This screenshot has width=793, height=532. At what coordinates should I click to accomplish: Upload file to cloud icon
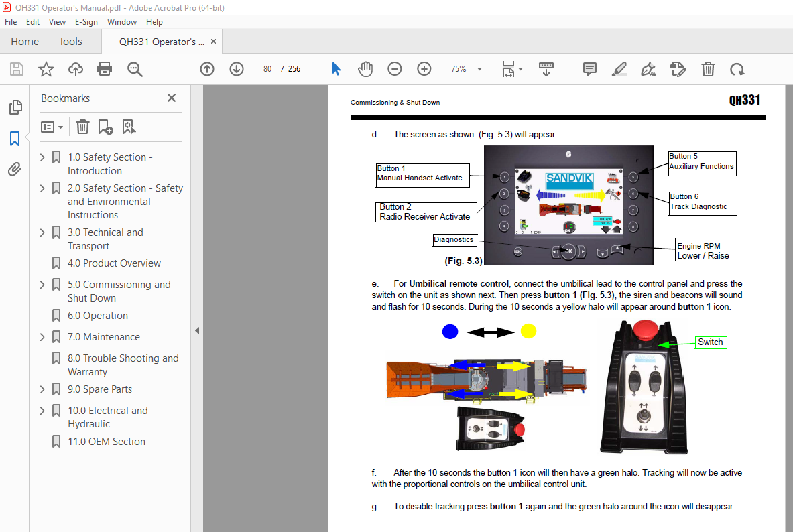pyautogui.click(x=76, y=69)
